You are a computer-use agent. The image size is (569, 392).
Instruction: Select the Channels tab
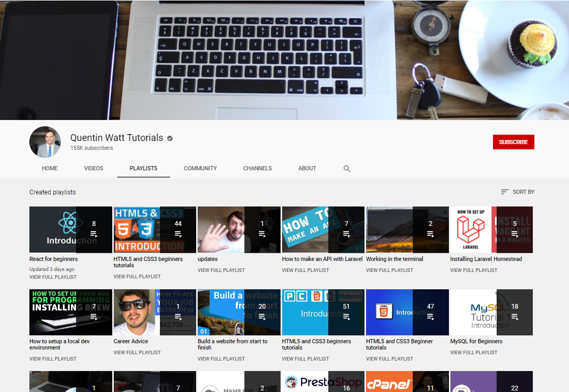tap(257, 168)
